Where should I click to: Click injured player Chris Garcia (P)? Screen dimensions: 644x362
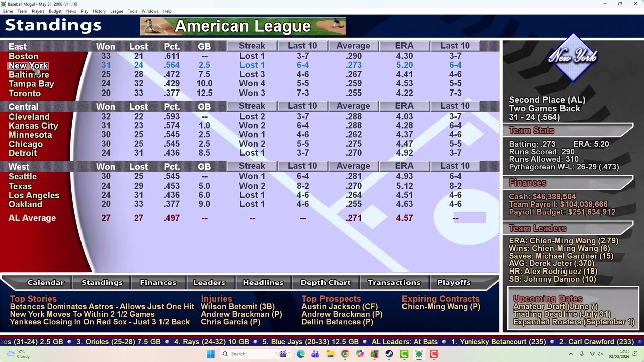coord(230,322)
